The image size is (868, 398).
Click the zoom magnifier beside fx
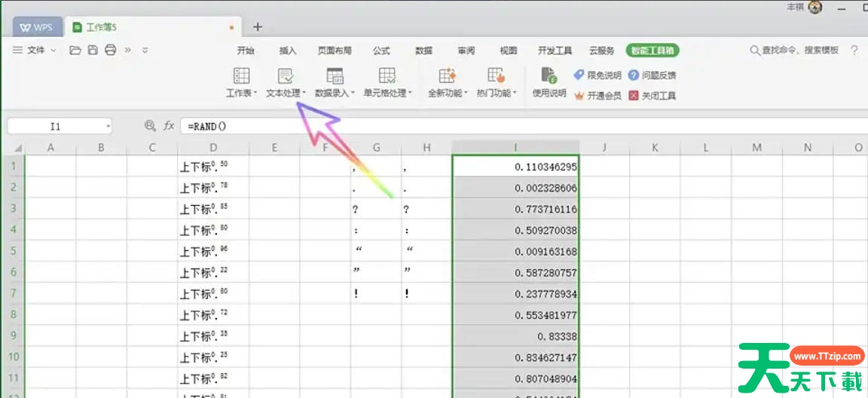150,126
